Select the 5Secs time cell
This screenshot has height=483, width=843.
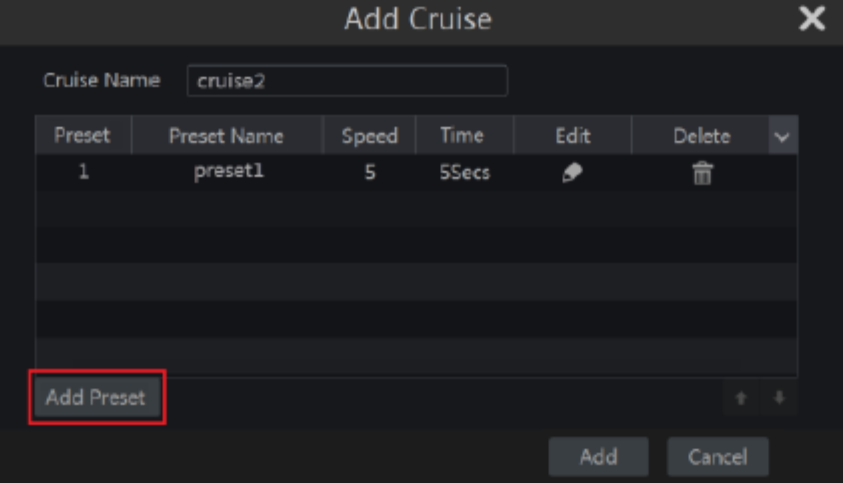[x=465, y=172]
